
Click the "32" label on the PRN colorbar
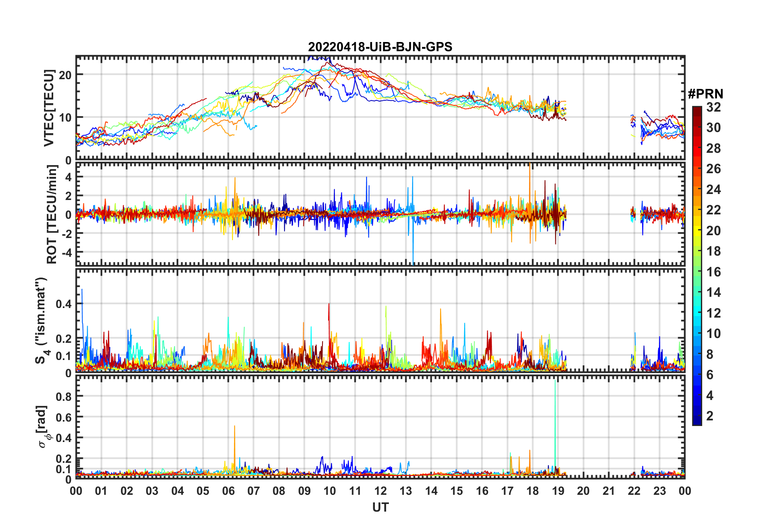coord(713,107)
